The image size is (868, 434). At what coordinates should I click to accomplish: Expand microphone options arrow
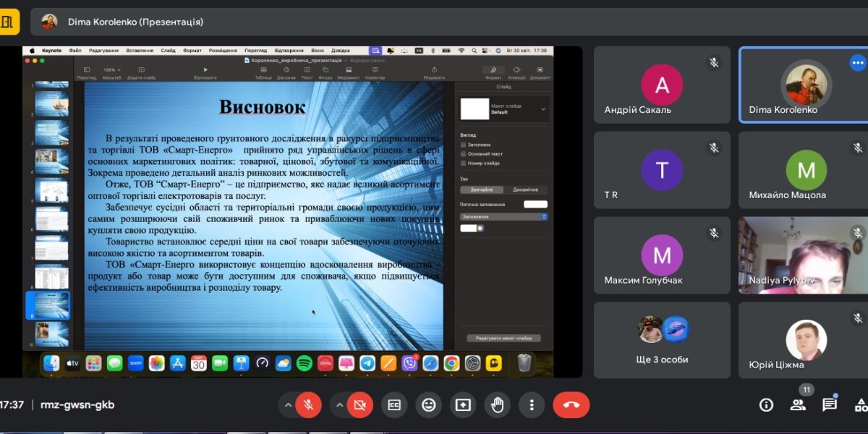(x=288, y=405)
